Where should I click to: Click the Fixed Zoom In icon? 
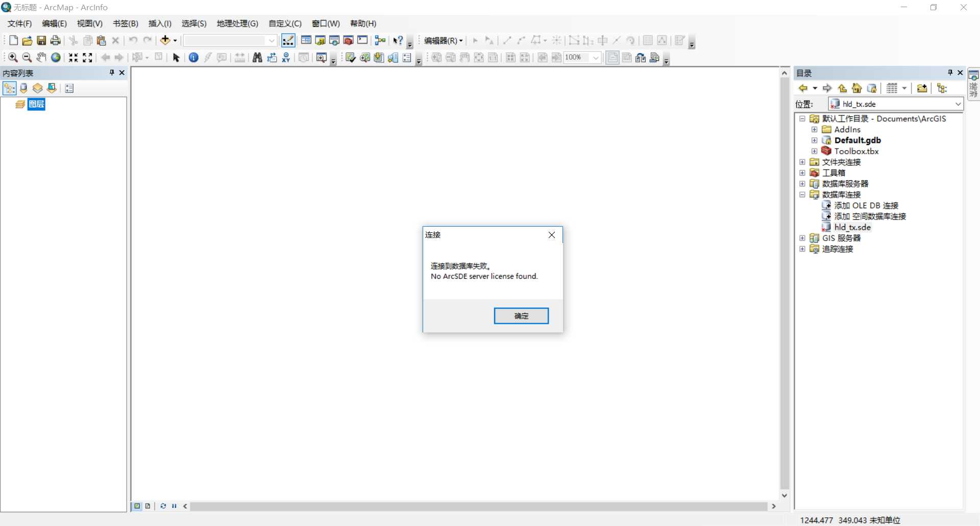coord(73,58)
